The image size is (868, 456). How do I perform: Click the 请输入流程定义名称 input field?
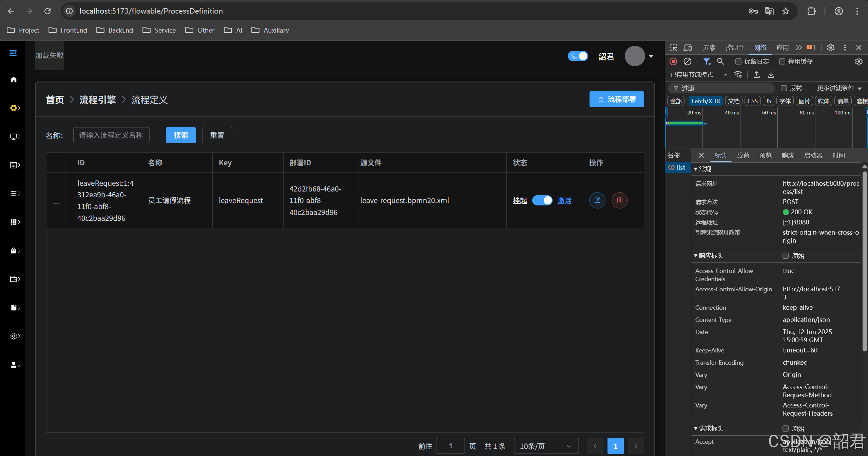(x=111, y=135)
